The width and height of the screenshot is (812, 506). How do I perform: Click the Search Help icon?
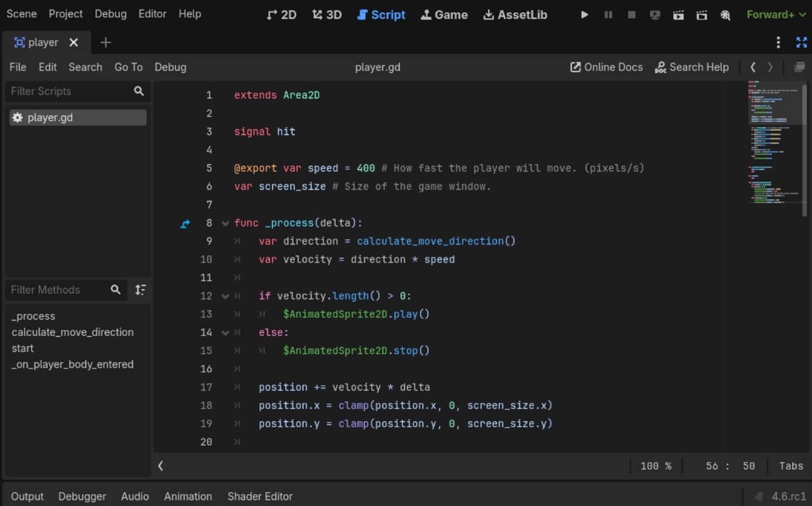point(660,67)
